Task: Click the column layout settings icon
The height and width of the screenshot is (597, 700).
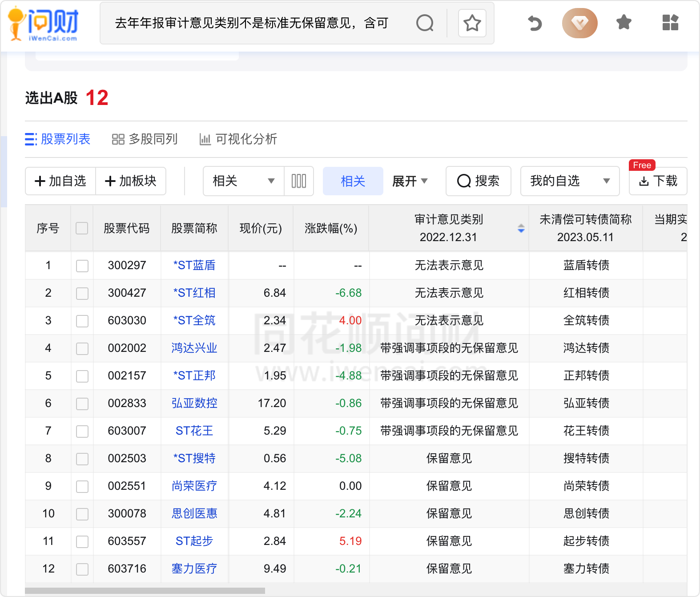Action: [x=299, y=181]
